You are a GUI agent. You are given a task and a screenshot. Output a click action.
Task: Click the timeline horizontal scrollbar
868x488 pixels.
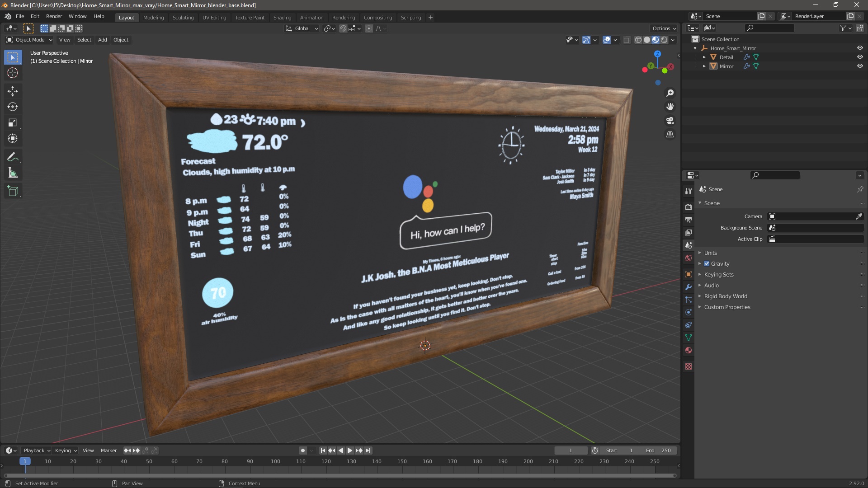pyautogui.click(x=340, y=475)
